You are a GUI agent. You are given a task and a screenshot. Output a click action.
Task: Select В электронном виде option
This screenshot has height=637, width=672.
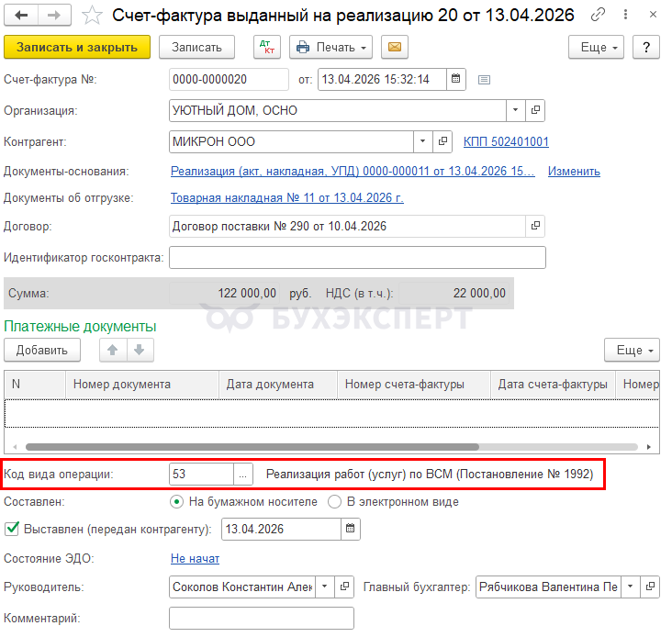click(x=336, y=502)
